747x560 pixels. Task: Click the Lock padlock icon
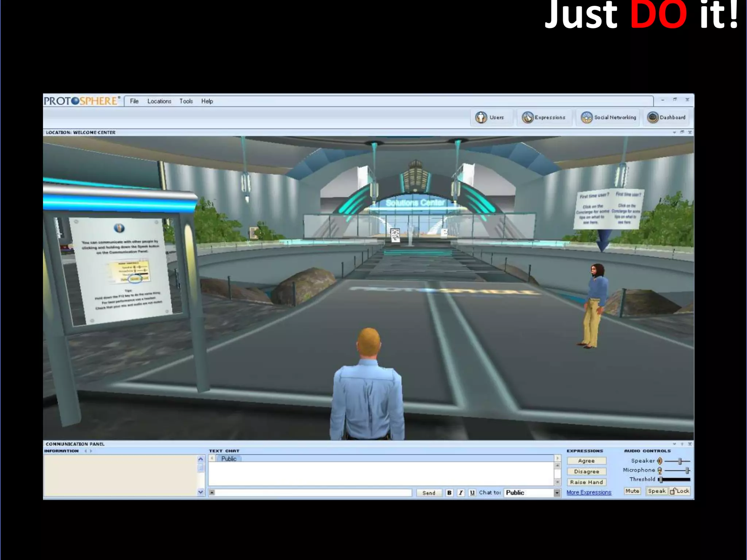tap(673, 491)
